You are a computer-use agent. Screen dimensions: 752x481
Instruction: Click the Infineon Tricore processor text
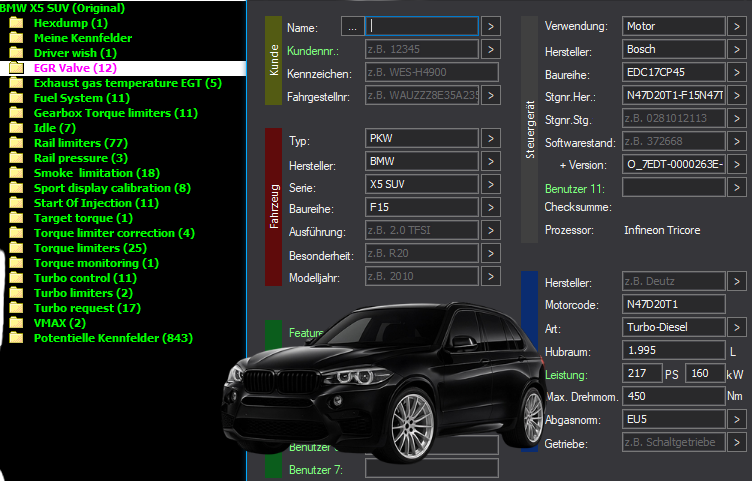pos(662,230)
